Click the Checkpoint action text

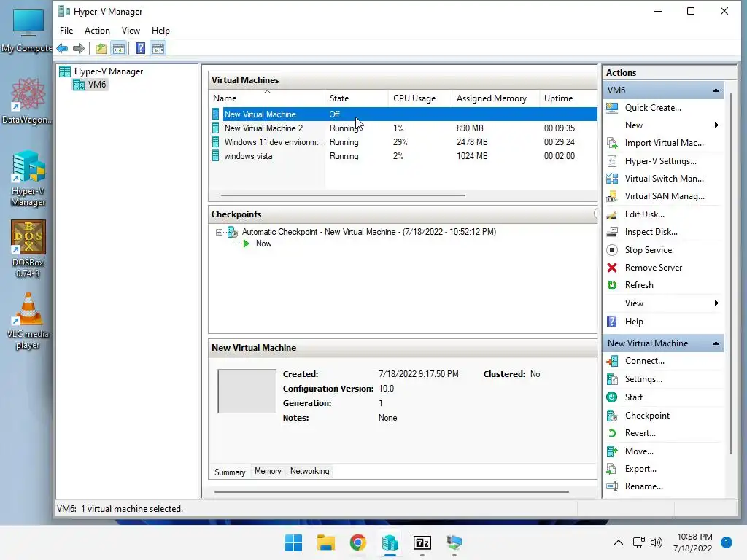647,415
